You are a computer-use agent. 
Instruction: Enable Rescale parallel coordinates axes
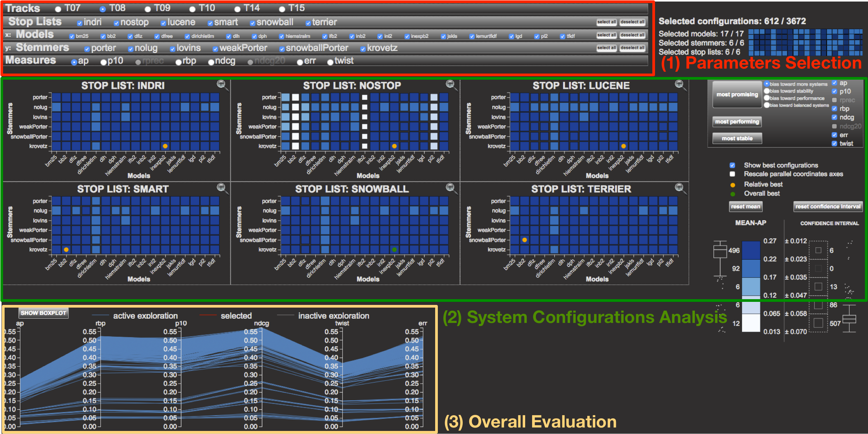point(732,174)
